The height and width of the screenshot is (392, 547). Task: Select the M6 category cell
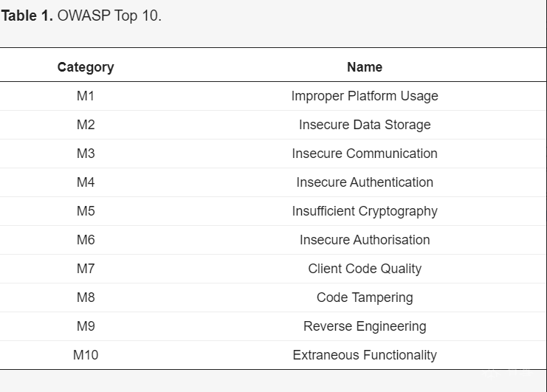86,240
